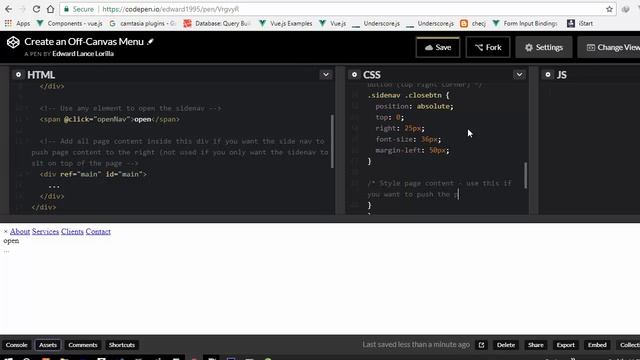Delete this pen
The height and width of the screenshot is (360, 640).
coord(506,345)
